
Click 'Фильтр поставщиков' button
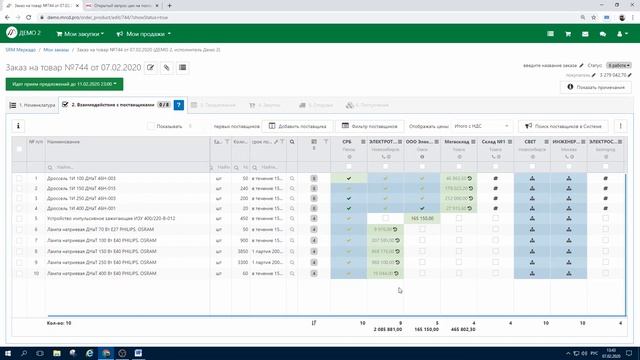tap(369, 126)
